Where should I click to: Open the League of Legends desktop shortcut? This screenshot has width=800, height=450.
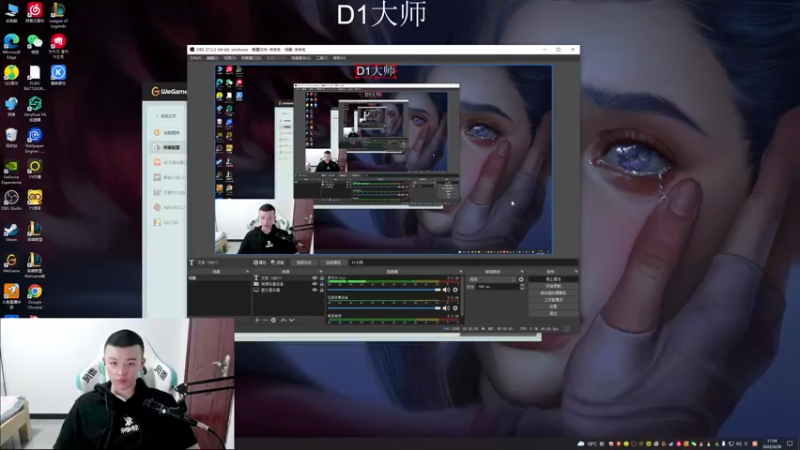click(58, 15)
